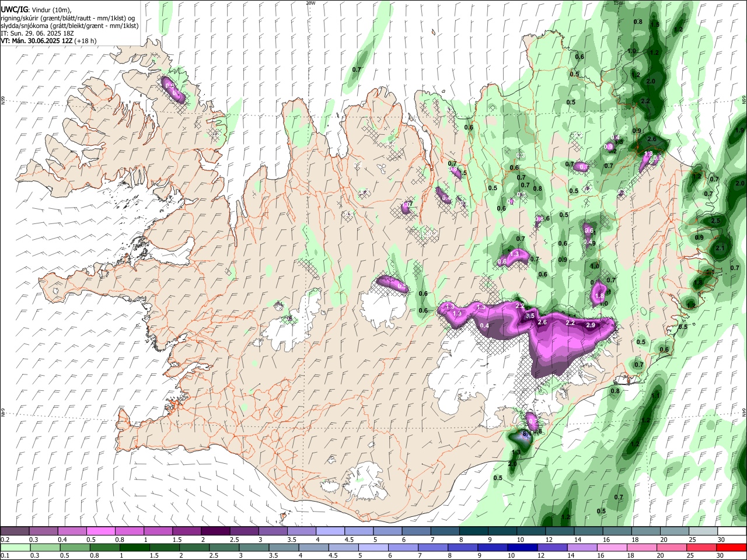Select the periwinkle 5–6 swatch in the lower legend row

pyautogui.click(x=373, y=547)
